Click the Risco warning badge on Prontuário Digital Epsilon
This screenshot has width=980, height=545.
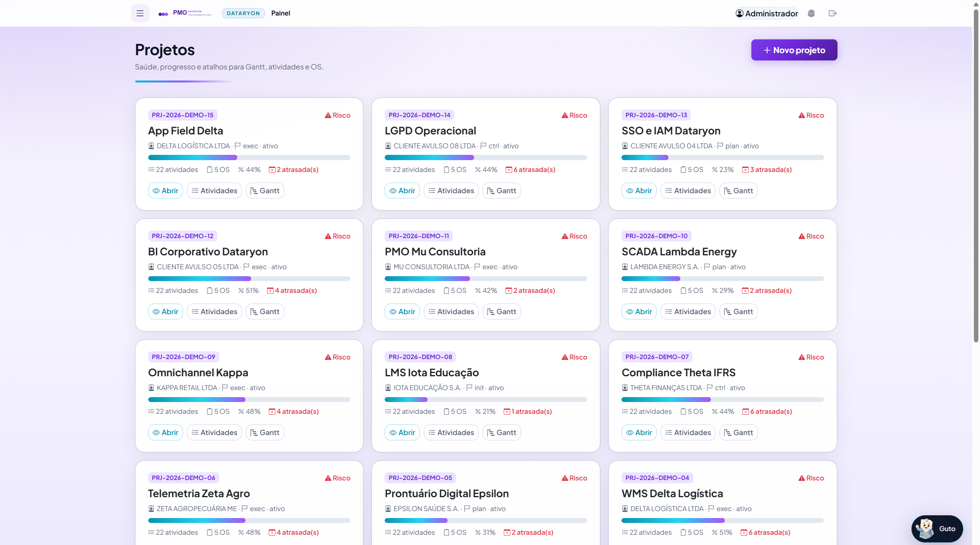tap(575, 478)
